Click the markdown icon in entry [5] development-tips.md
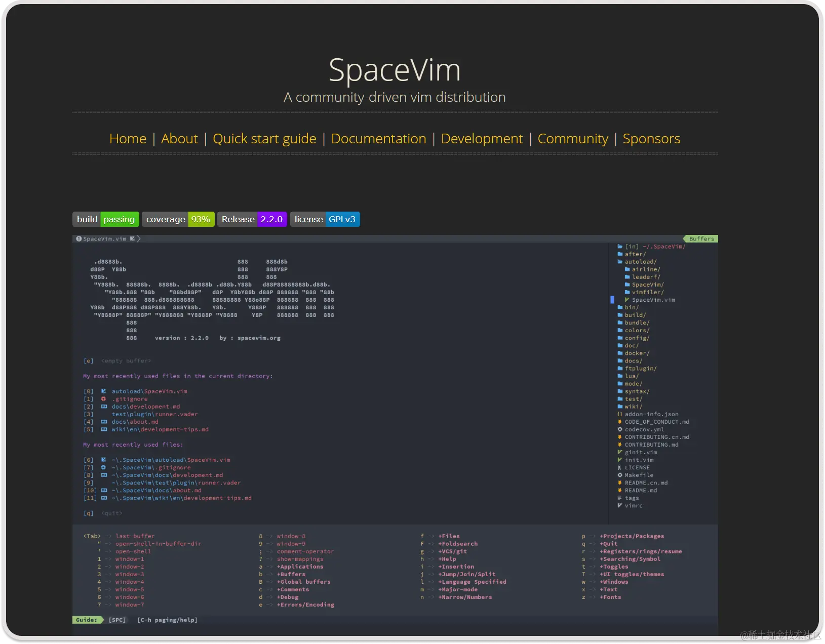Viewport: 825px width, 644px height. [x=104, y=429]
